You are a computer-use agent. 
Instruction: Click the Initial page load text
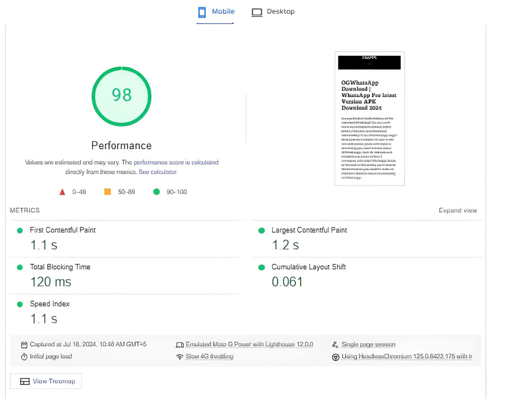pos(51,356)
